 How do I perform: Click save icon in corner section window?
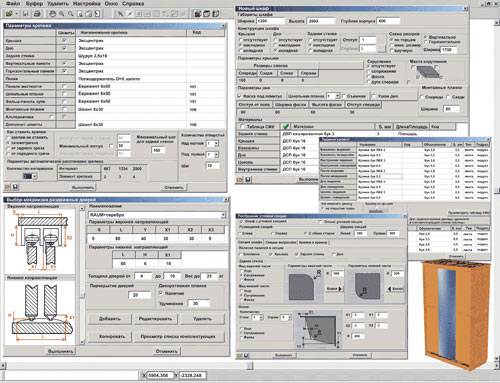pyautogui.click(x=246, y=356)
